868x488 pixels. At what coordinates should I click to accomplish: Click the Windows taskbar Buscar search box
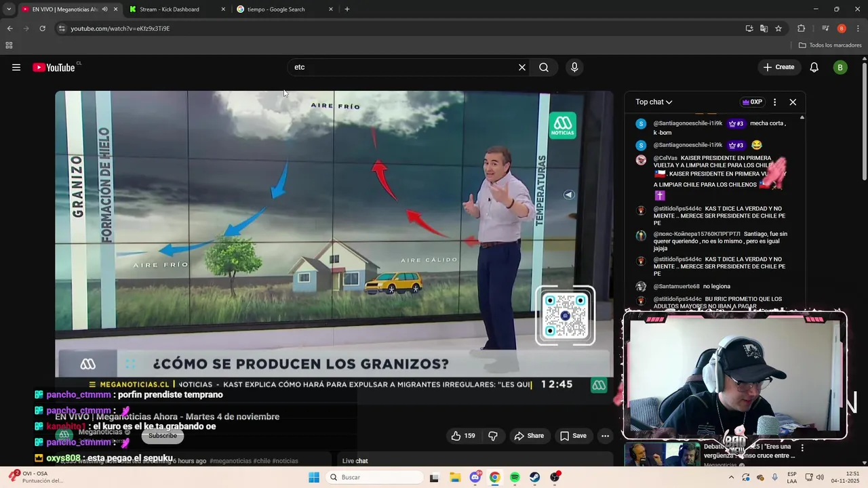click(375, 477)
